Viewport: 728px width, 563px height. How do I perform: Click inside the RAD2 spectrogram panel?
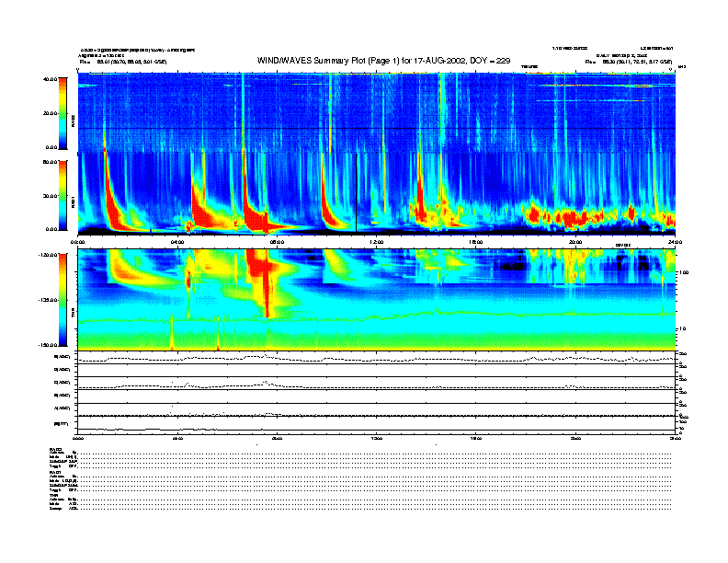click(x=377, y=112)
